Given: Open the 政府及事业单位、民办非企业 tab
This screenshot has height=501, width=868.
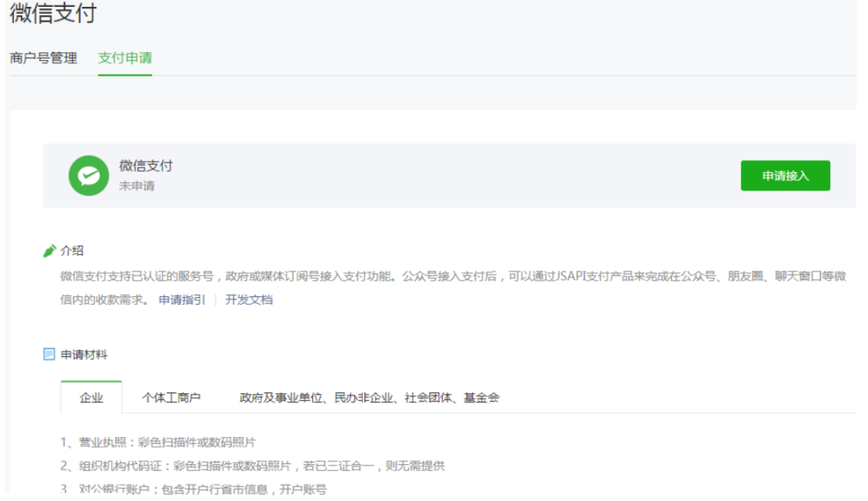Looking at the screenshot, I should [369, 398].
